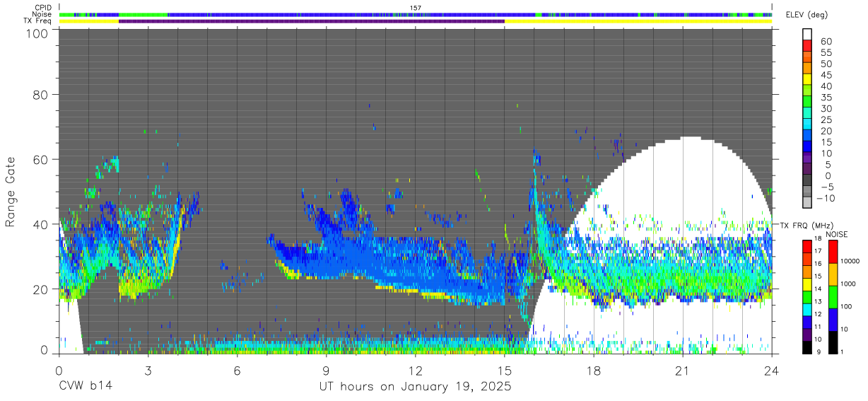Select the red top segment of TX FRQ colorbar
This screenshot has width=868, height=401.
tap(807, 246)
